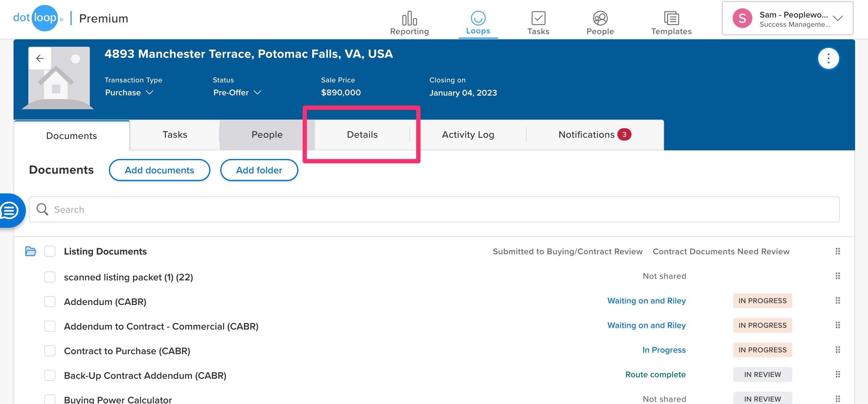The image size is (868, 404).
Task: Check the Listing Documents folder checkbox
Action: (x=50, y=252)
